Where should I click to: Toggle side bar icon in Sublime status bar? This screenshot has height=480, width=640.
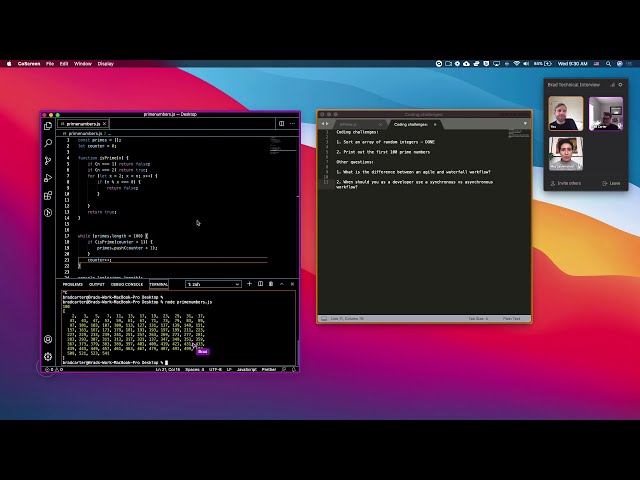[324, 318]
